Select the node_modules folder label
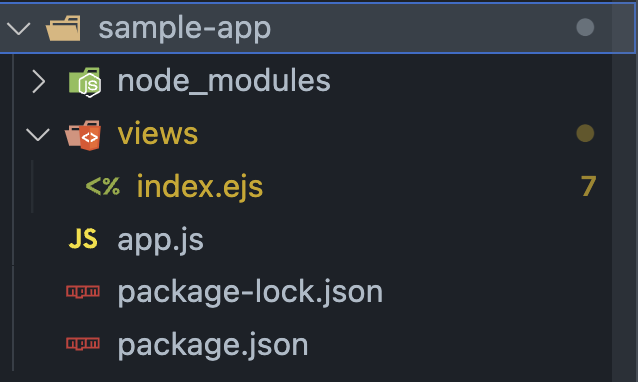The height and width of the screenshot is (382, 638). pos(224,81)
